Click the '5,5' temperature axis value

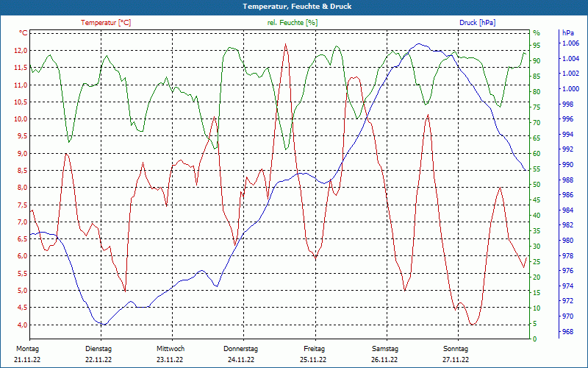pos(22,273)
